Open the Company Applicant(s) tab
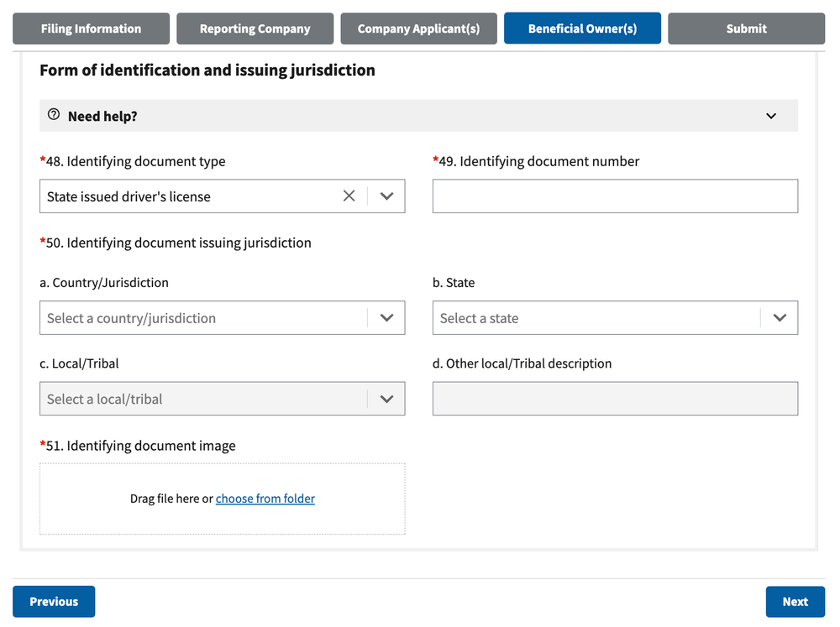Viewport: 840px width, 627px height. pos(419,29)
